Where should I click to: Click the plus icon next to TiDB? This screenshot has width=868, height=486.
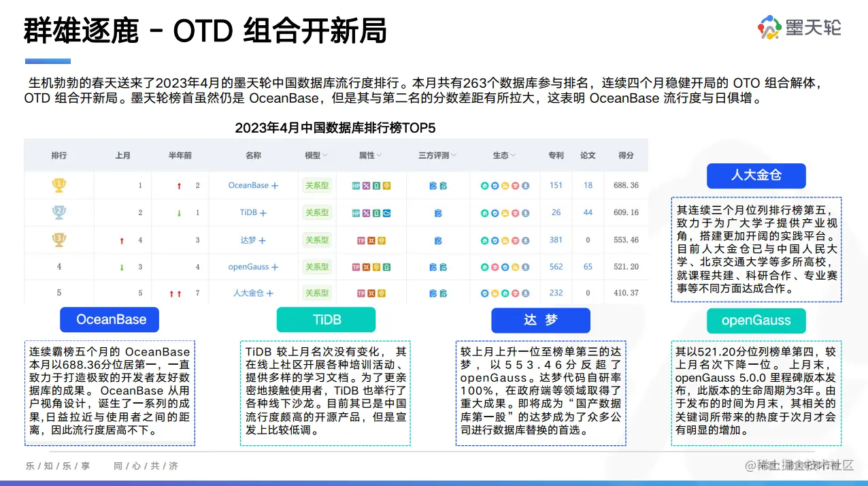click(263, 213)
